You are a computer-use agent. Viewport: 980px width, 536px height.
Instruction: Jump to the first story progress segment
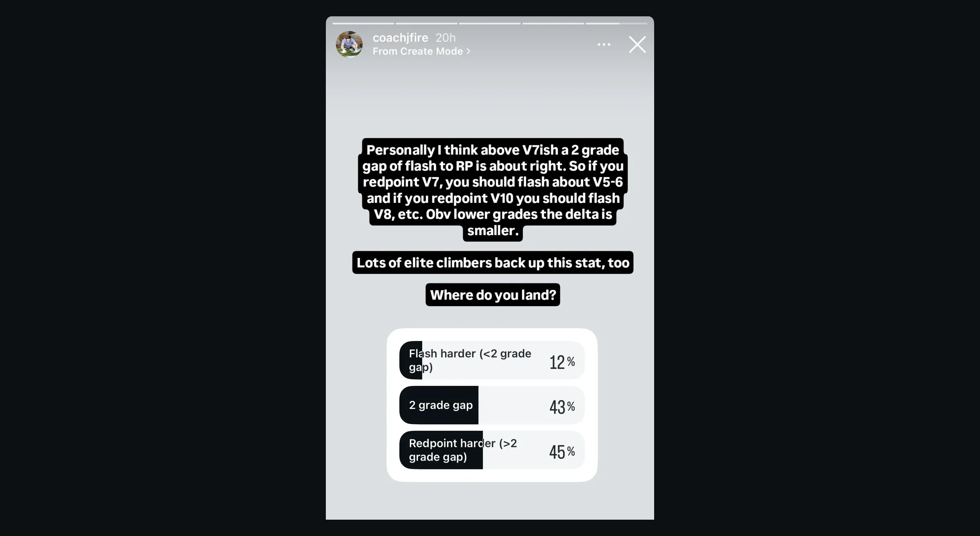[x=363, y=24]
